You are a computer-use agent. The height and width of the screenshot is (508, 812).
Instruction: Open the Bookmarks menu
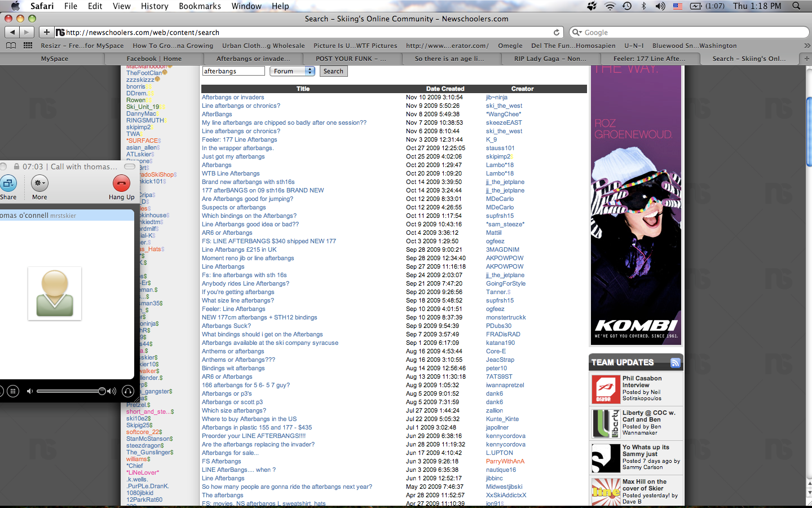pyautogui.click(x=200, y=6)
